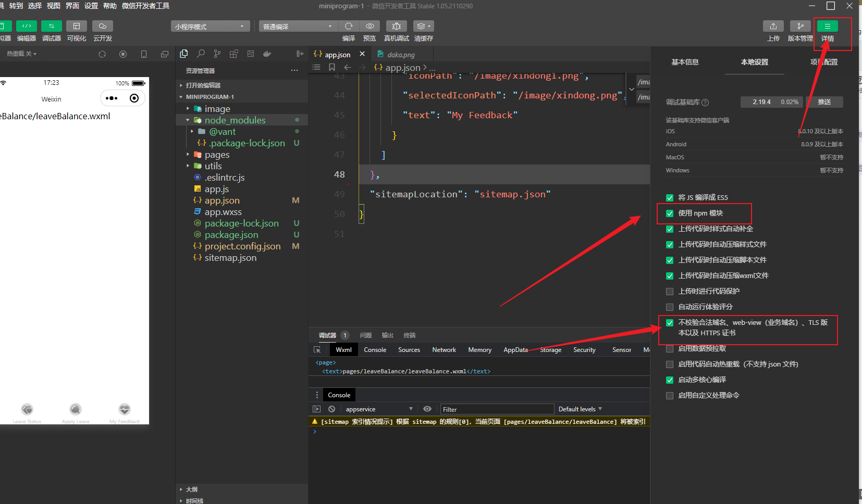Click the preview (预览) eye icon
This screenshot has height=504, width=862.
(370, 26)
